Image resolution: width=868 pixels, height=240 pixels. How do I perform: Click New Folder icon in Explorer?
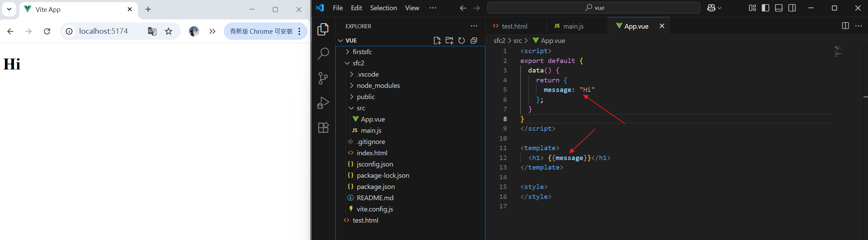[449, 41]
